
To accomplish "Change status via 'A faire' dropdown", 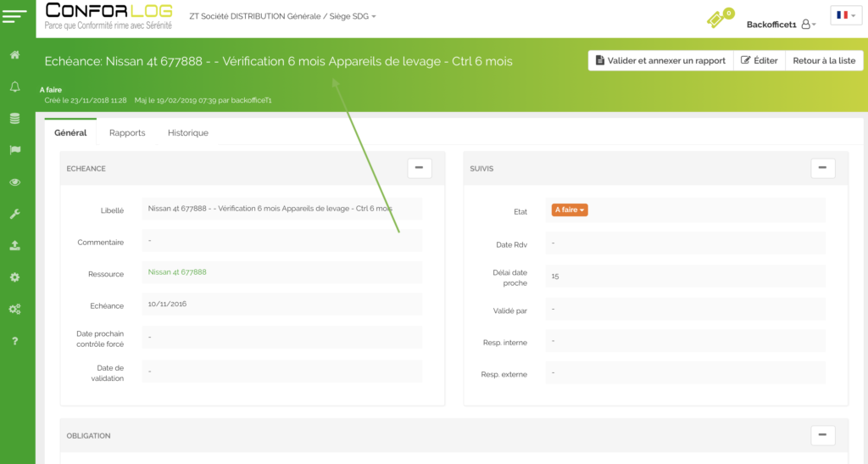I will (569, 210).
